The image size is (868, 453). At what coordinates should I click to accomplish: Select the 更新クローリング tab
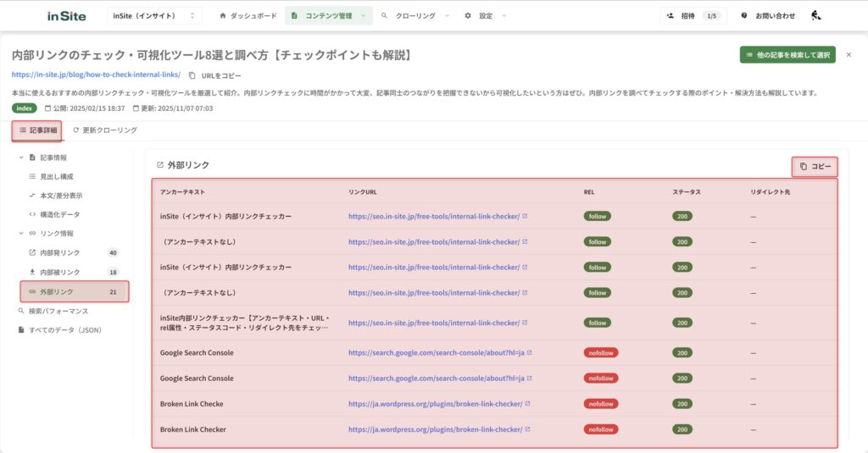[104, 130]
